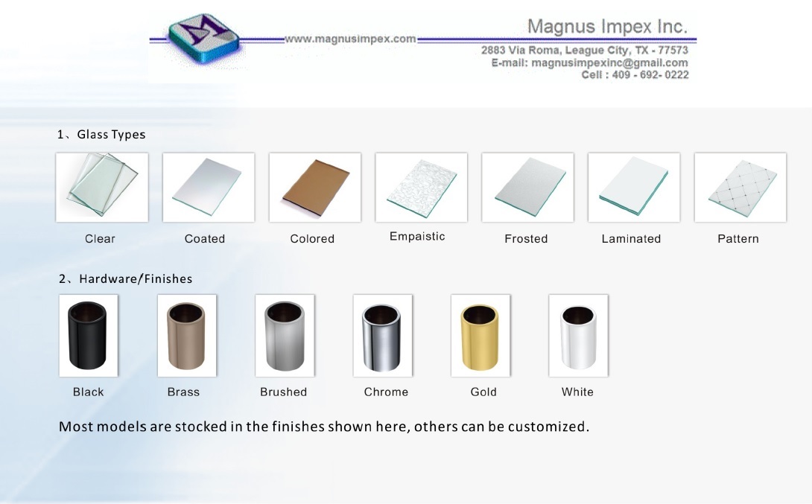Select the Frosted glass thumbnail
The width and height of the screenshot is (812, 504).
click(x=527, y=188)
